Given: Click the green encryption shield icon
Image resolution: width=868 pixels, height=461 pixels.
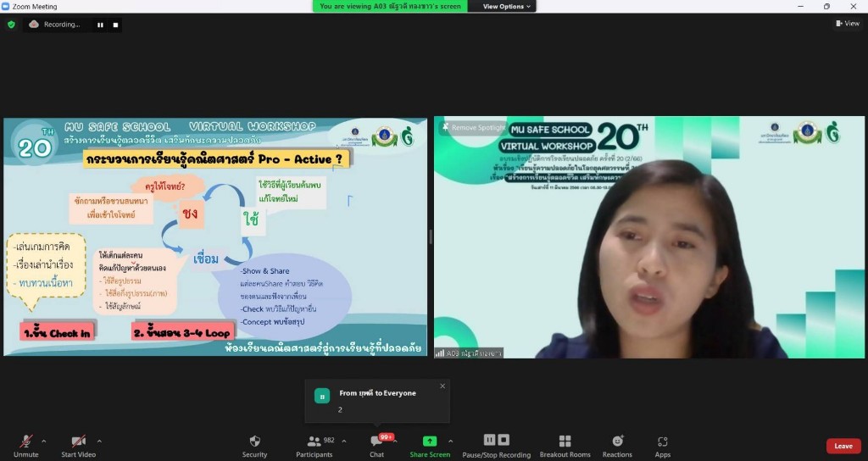Looking at the screenshot, I should (11, 25).
